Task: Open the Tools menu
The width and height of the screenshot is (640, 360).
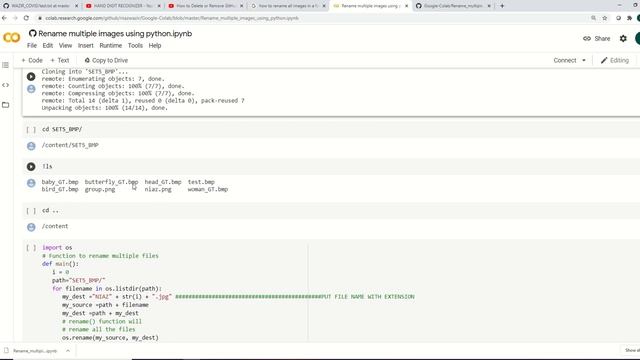Action: pos(135,45)
